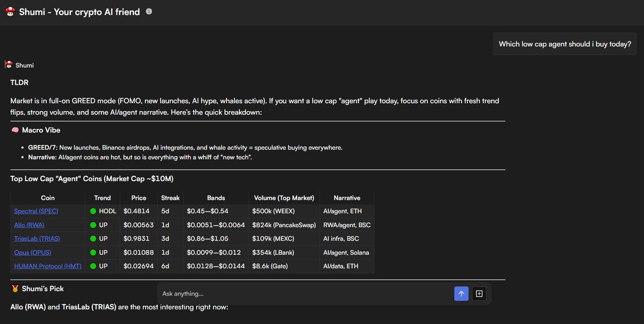Click the bands $0.0051—$0.0064 cell

(216, 225)
